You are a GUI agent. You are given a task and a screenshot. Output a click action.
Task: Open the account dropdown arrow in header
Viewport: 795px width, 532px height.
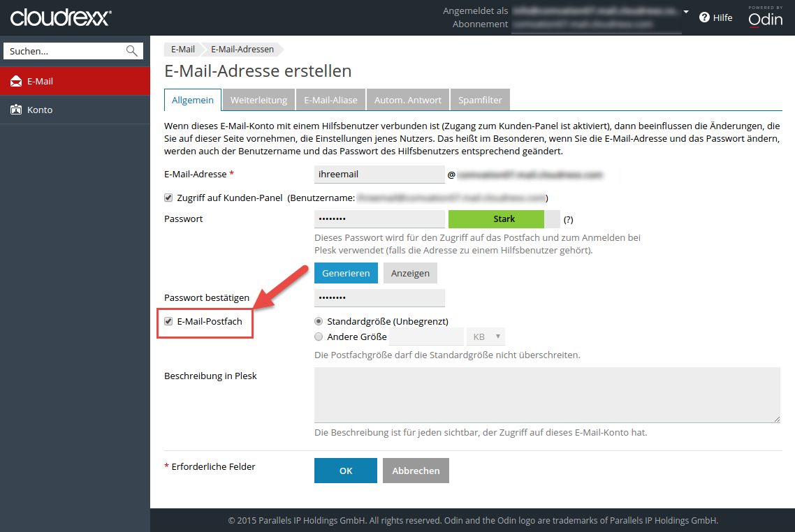[686, 11]
